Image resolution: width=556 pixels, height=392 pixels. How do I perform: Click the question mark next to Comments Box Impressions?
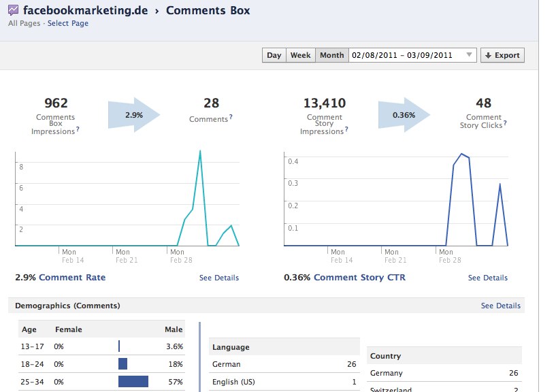pyautogui.click(x=78, y=129)
